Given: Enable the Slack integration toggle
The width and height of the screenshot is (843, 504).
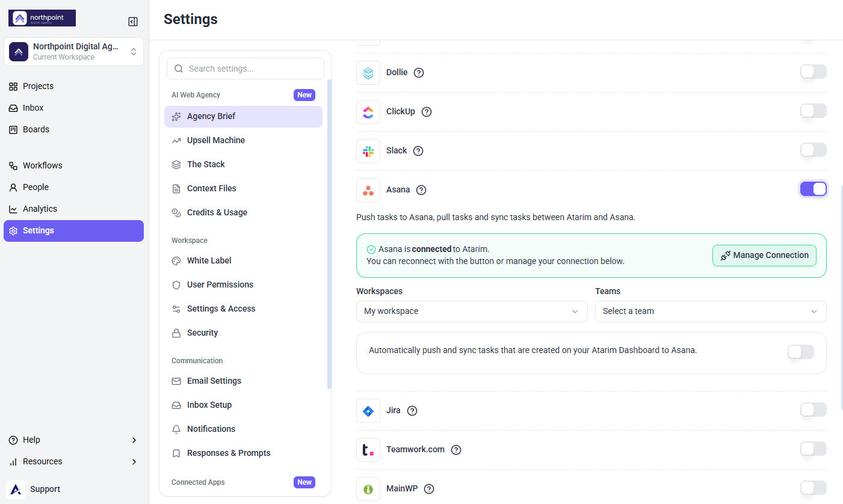Looking at the screenshot, I should coord(814,150).
